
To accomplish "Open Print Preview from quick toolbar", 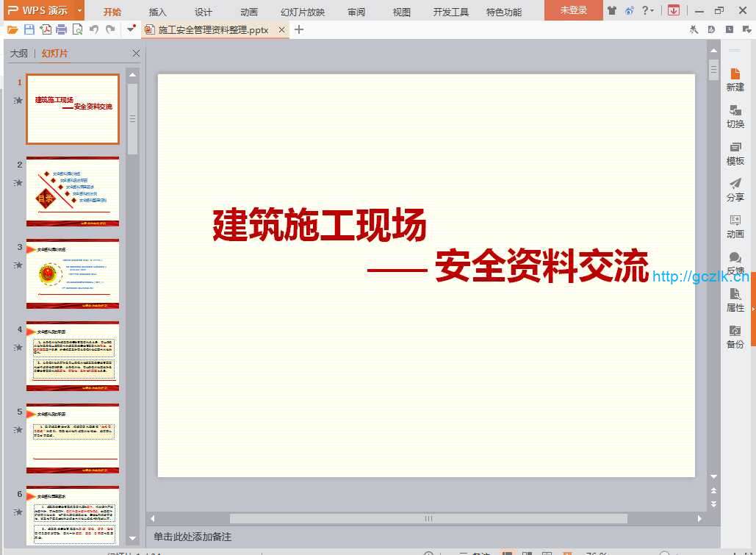I will click(77, 29).
